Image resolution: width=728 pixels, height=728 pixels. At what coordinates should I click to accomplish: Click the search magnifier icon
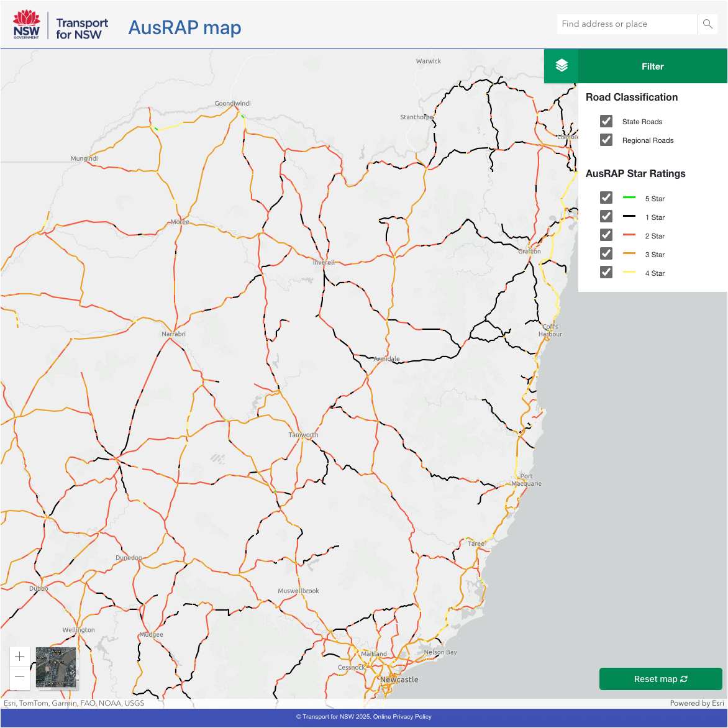pyautogui.click(x=708, y=24)
